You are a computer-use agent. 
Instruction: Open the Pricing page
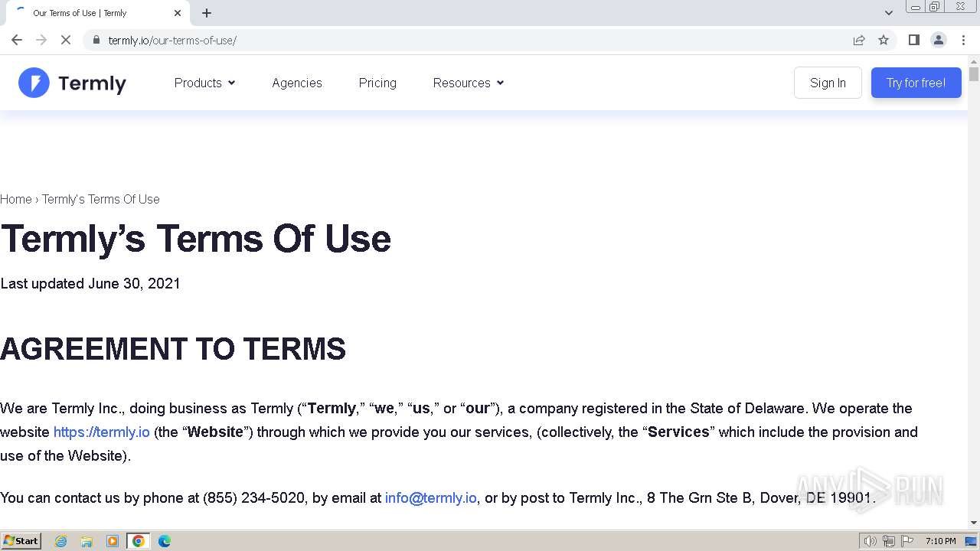point(377,83)
